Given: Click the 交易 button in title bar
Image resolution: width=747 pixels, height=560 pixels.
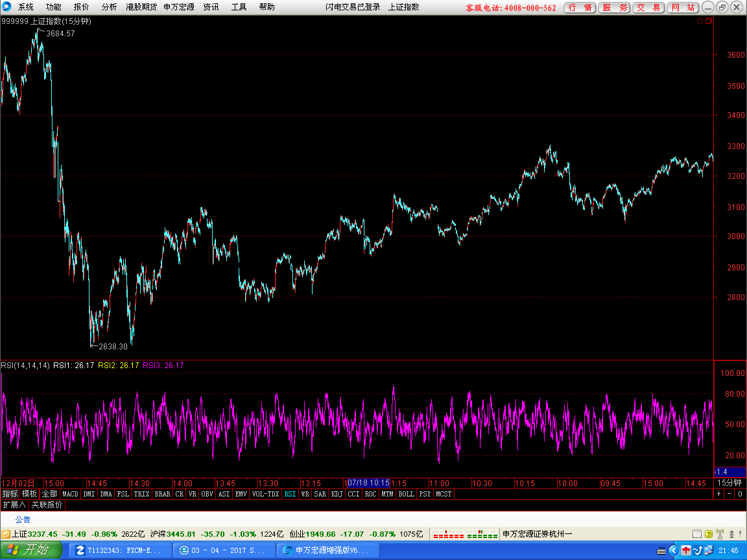Looking at the screenshot, I should (649, 8).
